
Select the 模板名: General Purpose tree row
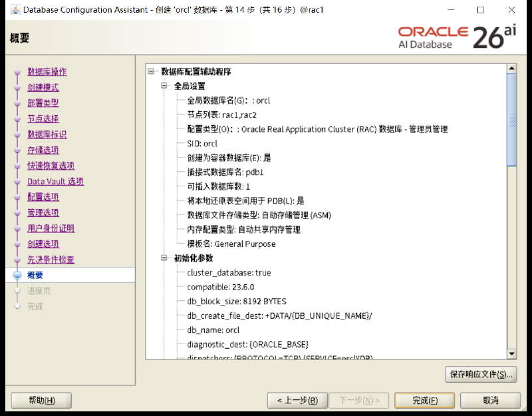point(231,244)
